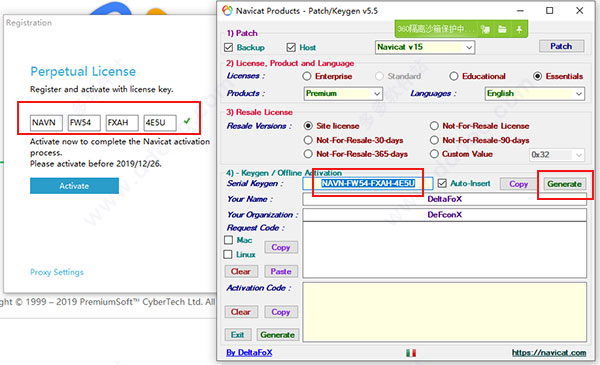This screenshot has height=365, width=600.
Task: Choose Not-For-Resale-365-days option
Action: point(308,154)
